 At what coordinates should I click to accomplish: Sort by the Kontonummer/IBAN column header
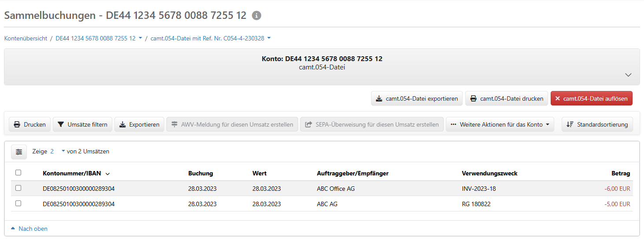click(x=76, y=173)
